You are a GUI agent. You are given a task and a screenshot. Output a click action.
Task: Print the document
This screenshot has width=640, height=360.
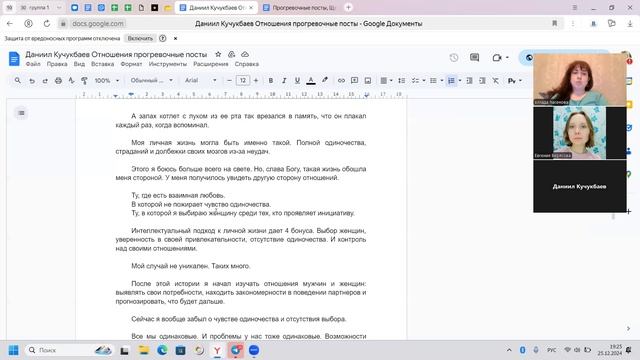58,81
